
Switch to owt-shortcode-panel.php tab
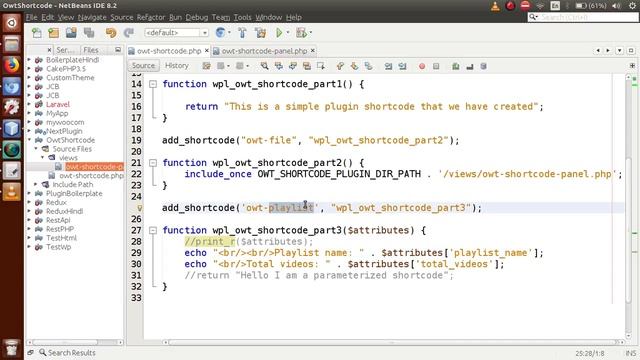tap(264, 51)
